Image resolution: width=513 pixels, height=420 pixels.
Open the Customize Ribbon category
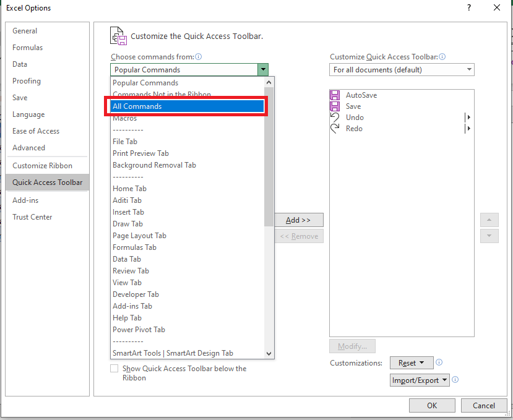coord(42,166)
